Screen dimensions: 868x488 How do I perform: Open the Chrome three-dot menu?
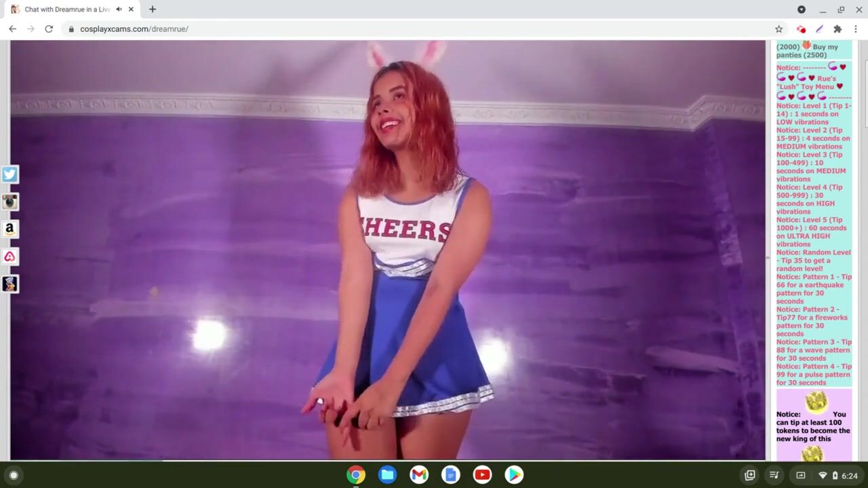point(856,29)
